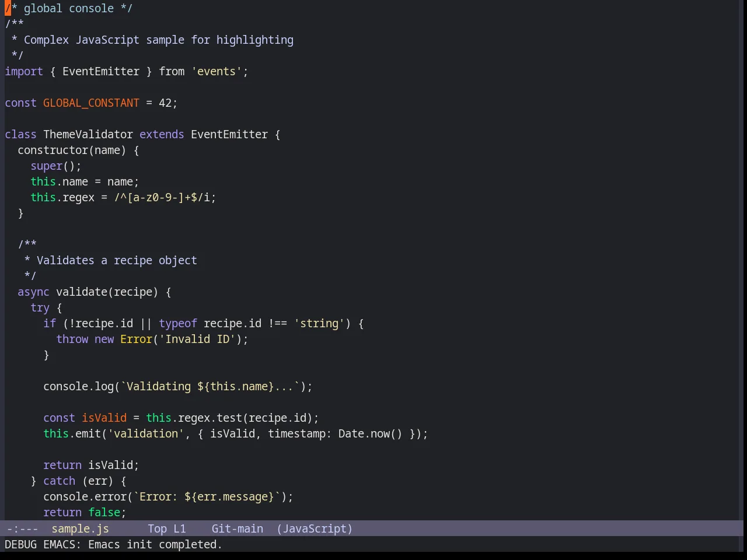Click the extends keyword
Screen dimensions: 747x560
coord(162,134)
